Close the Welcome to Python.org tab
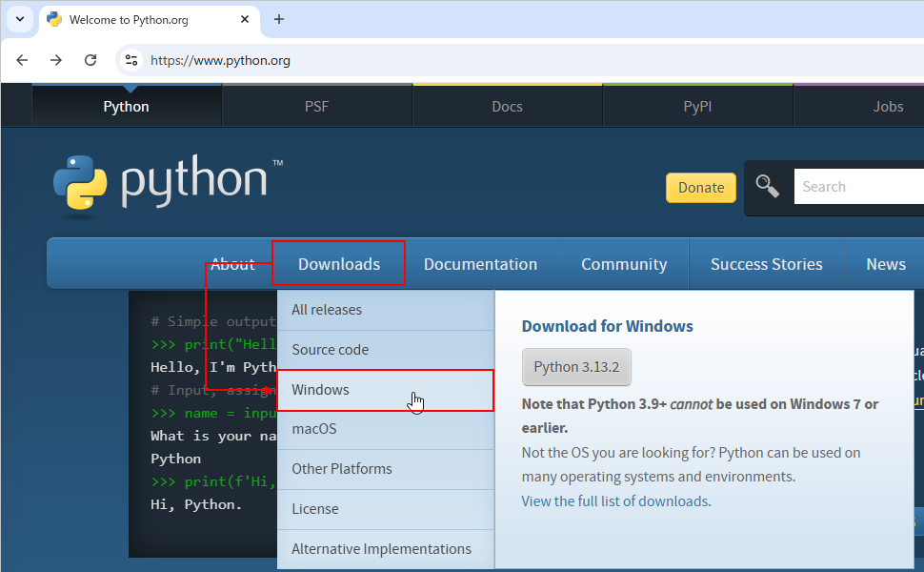Screen dimensions: 924x572 245,19
